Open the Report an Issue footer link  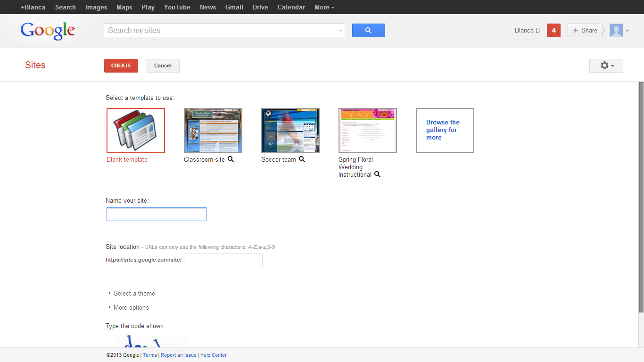[179, 355]
